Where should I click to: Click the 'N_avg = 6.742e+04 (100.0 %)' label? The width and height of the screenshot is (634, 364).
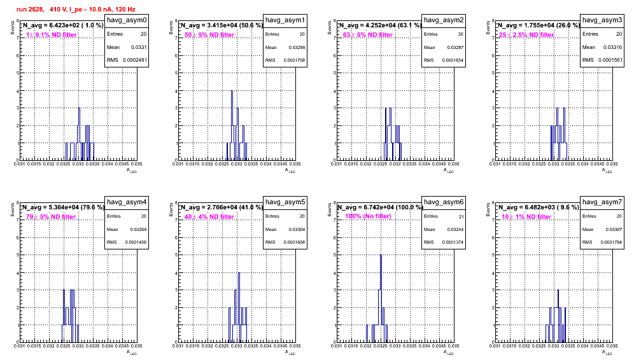click(x=380, y=207)
